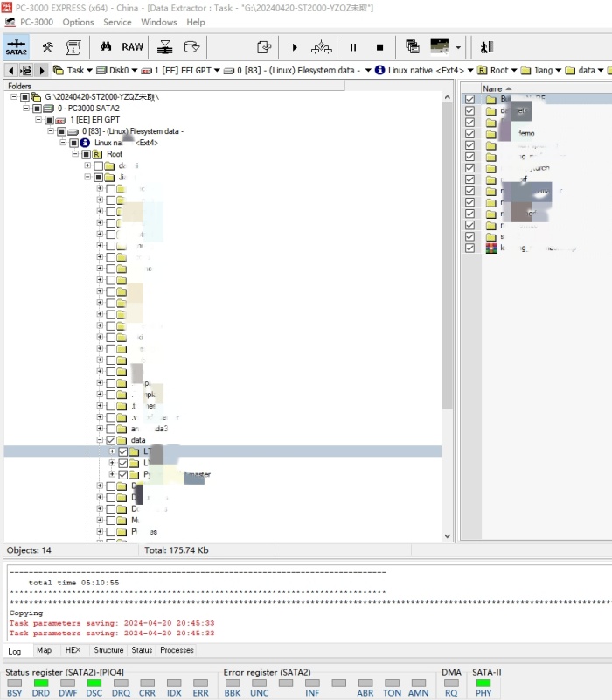Screen dimensions: 612x700
Task: Uncheck the first item in Name list
Action: tap(469, 99)
